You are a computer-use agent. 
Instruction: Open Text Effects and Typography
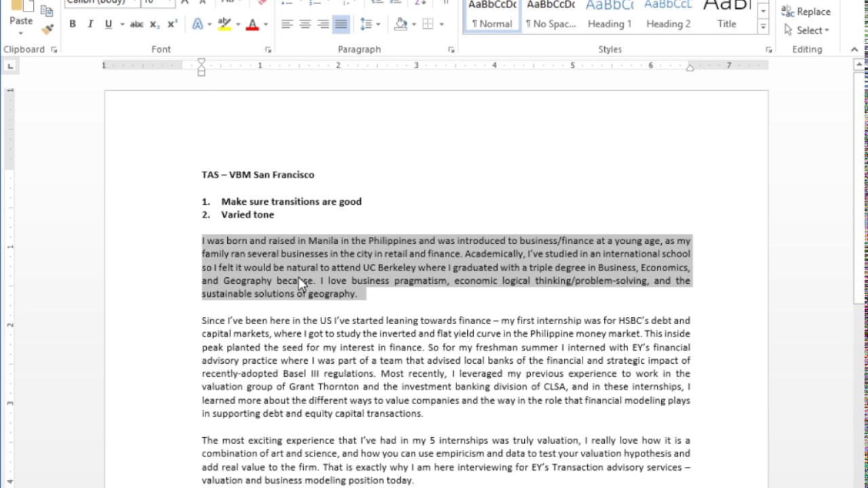click(x=197, y=24)
